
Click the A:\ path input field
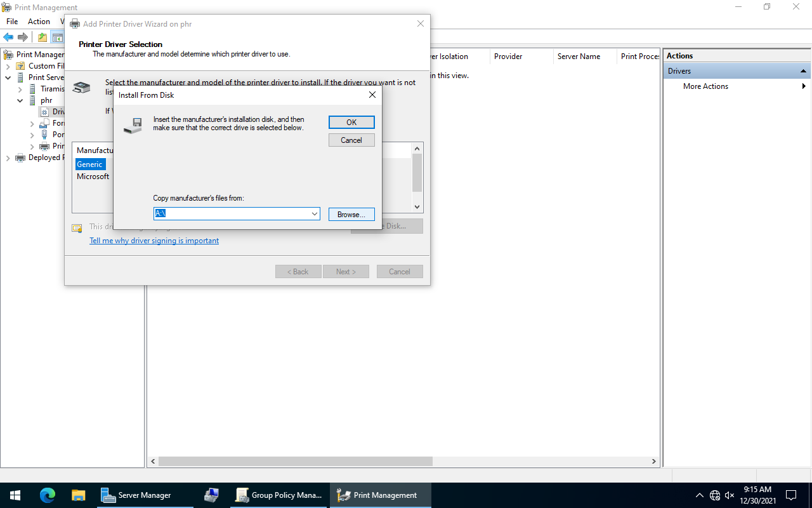(232, 214)
